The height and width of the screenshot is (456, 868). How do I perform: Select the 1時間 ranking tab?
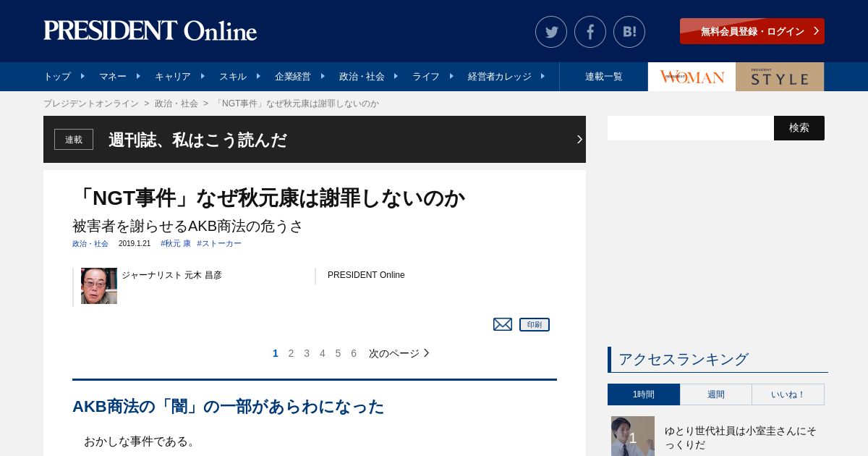(644, 394)
